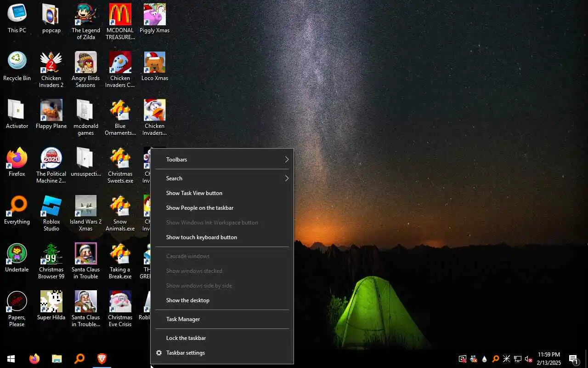The image size is (588, 368).
Task: Open Task Manager from context menu
Action: click(x=222, y=319)
